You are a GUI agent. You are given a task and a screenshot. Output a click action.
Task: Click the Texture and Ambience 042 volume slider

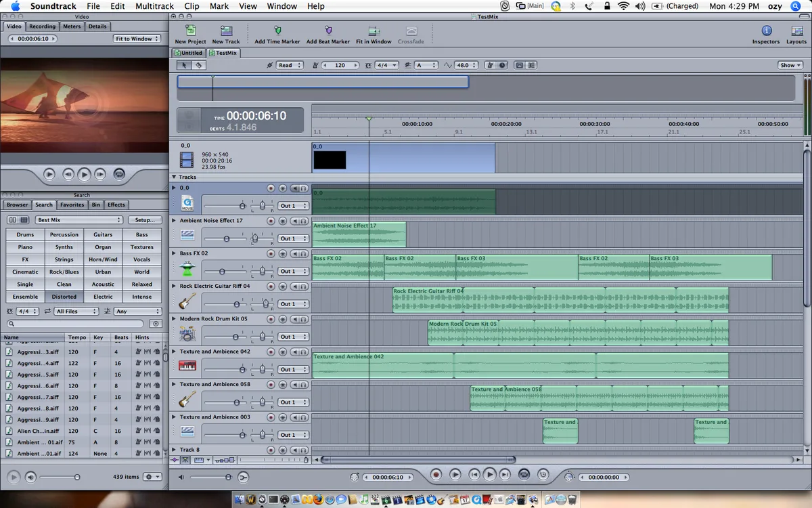tap(242, 369)
